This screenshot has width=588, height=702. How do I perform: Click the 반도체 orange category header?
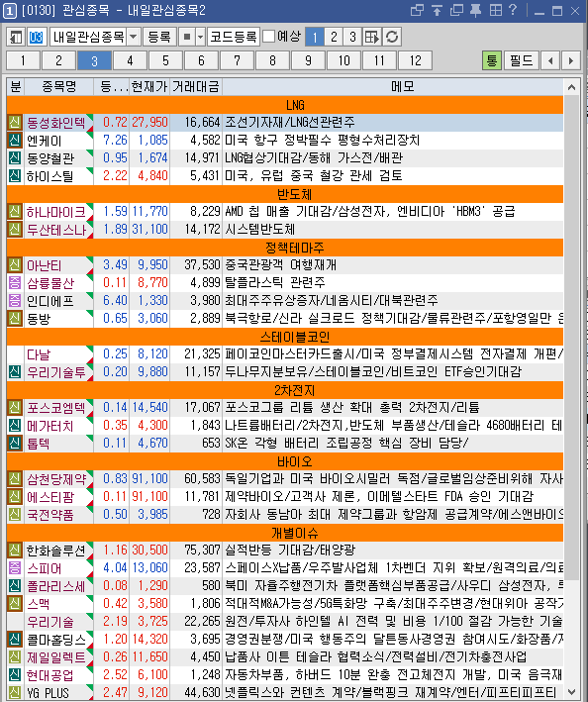tap(285, 194)
